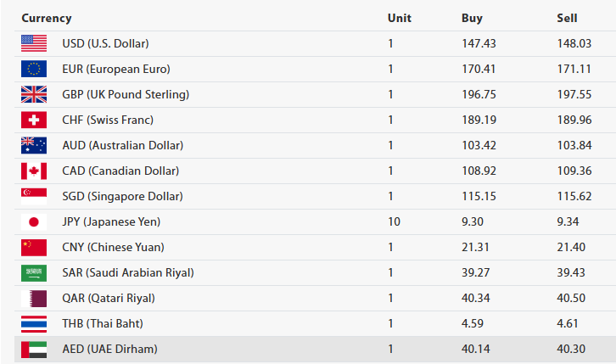Click the Buy column header
Screen dimensions: 616x364
(x=472, y=18)
